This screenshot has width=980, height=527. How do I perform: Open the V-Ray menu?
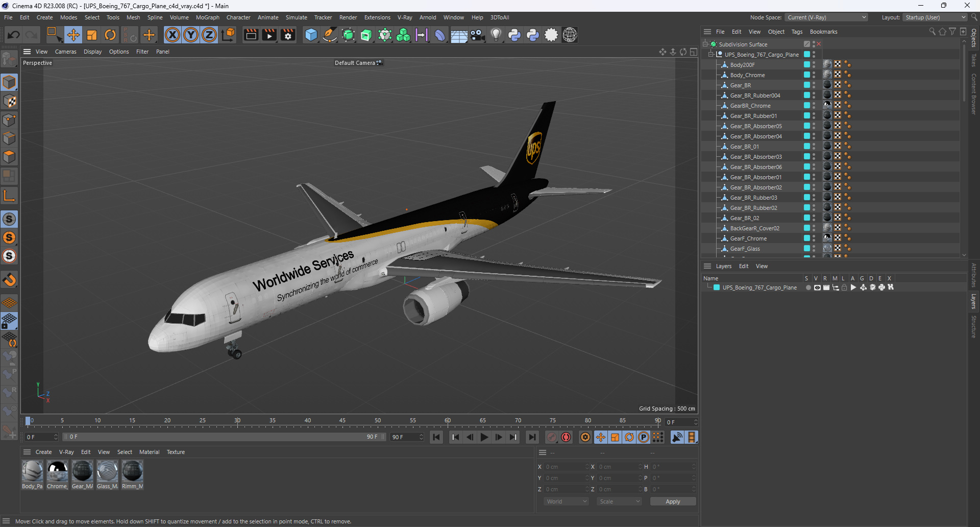405,17
